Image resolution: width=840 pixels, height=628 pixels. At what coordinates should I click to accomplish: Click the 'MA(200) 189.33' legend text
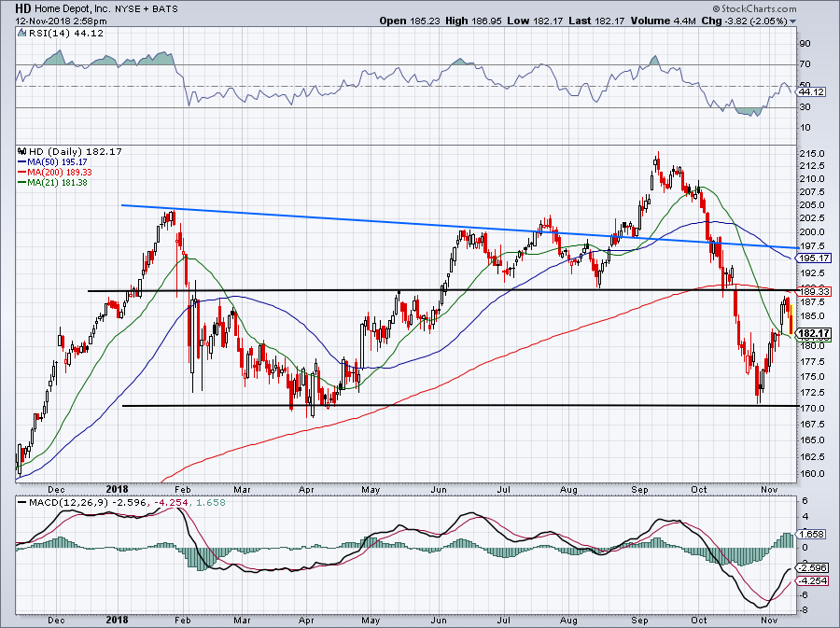[x=60, y=173]
